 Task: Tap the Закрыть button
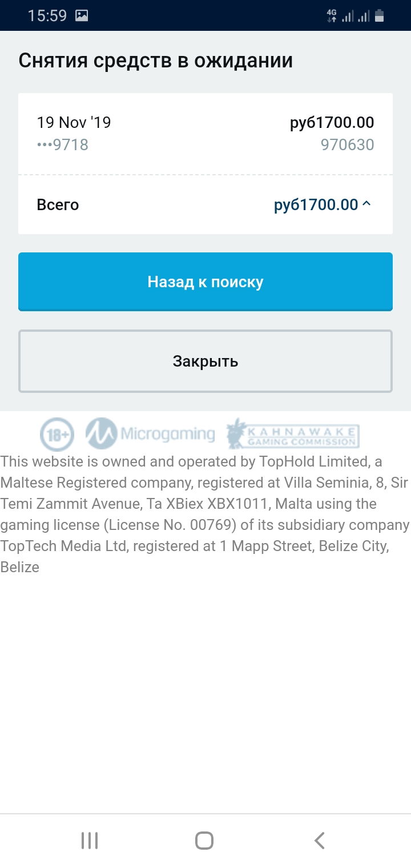[x=205, y=361]
